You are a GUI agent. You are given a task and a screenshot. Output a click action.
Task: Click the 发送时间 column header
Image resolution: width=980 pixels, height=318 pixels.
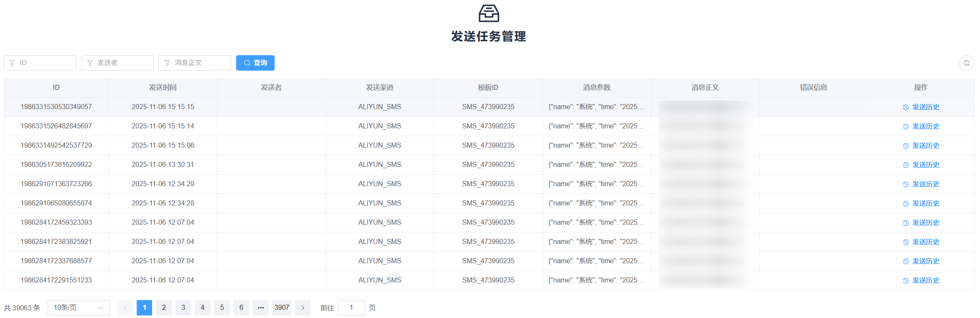(x=163, y=88)
